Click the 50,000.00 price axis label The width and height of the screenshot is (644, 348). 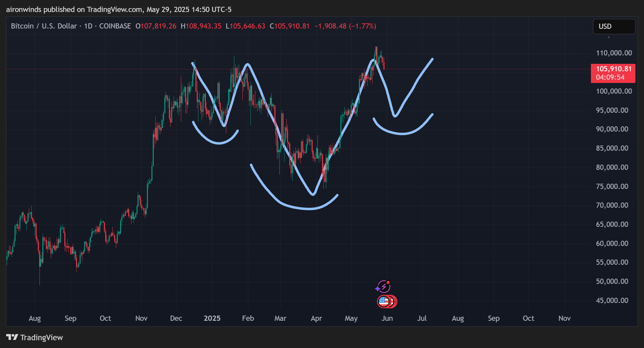coord(612,281)
